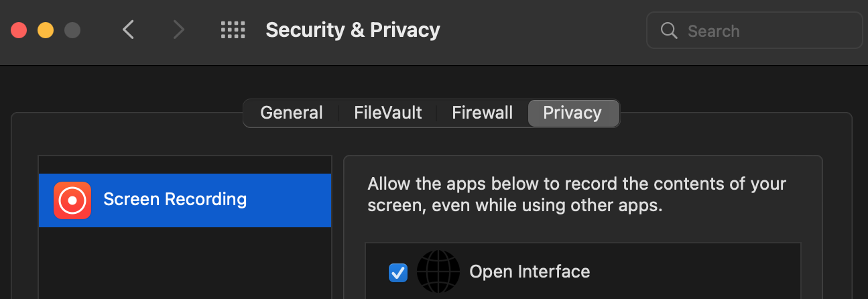Open the FileVault tab
The height and width of the screenshot is (299, 868).
click(x=388, y=113)
